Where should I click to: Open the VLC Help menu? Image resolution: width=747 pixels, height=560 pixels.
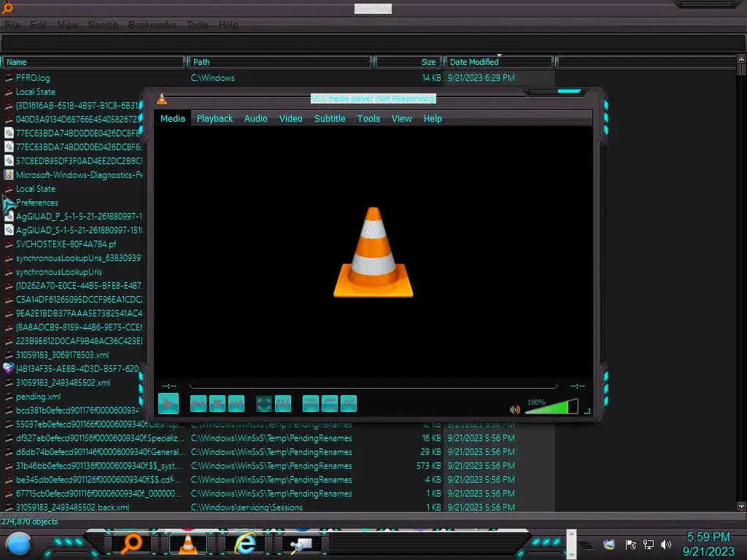click(x=433, y=119)
